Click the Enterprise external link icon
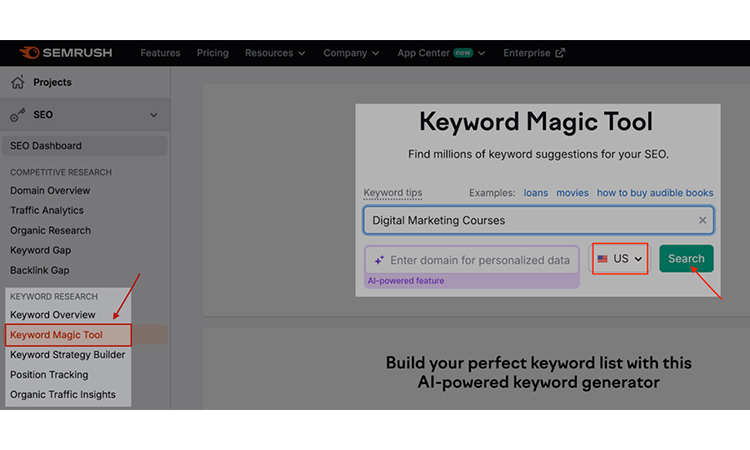This screenshot has height=450, width=750. pyautogui.click(x=560, y=53)
